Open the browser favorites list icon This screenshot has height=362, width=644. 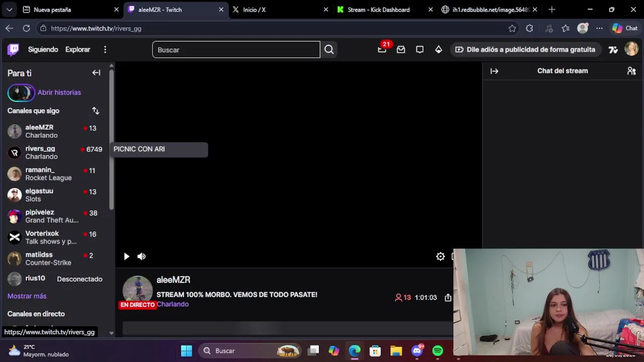(x=566, y=29)
